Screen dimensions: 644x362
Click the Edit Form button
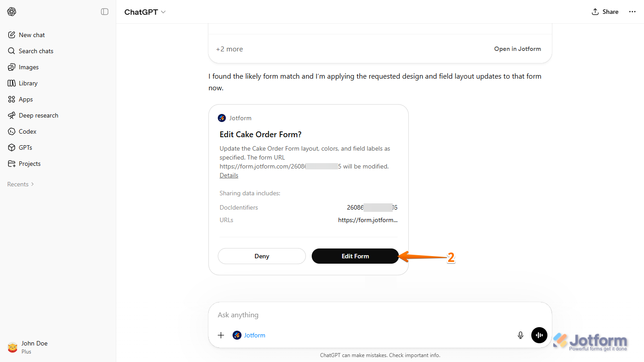pyautogui.click(x=355, y=256)
